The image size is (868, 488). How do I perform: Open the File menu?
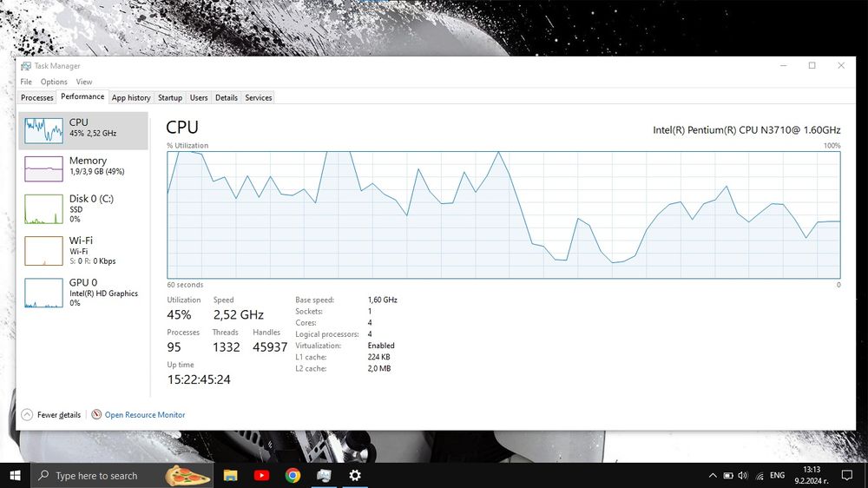pos(26,82)
